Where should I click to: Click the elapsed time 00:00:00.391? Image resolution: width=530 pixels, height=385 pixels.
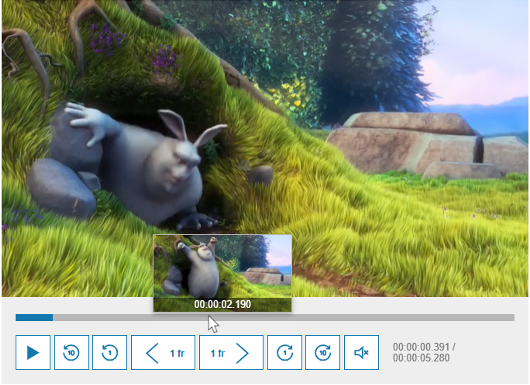[421, 347]
